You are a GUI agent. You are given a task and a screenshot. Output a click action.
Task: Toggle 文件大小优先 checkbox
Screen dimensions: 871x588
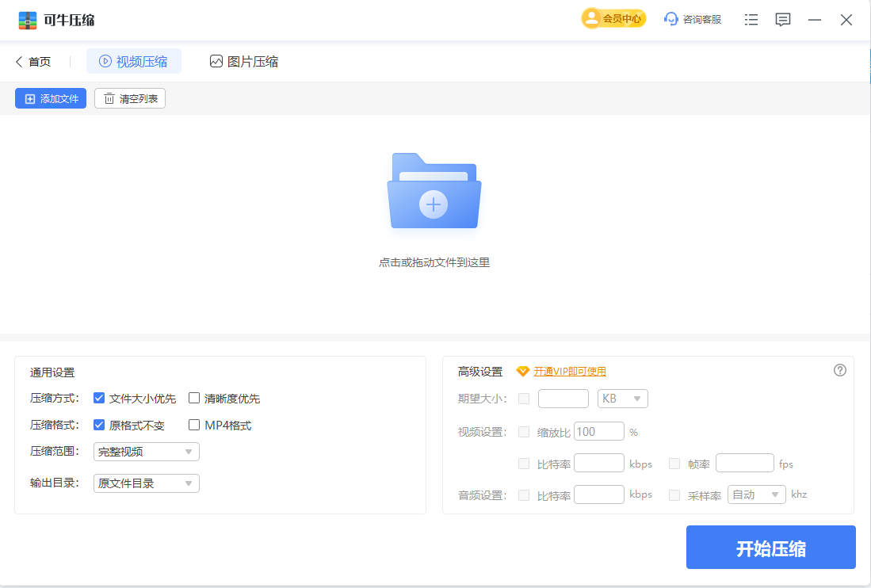[99, 398]
